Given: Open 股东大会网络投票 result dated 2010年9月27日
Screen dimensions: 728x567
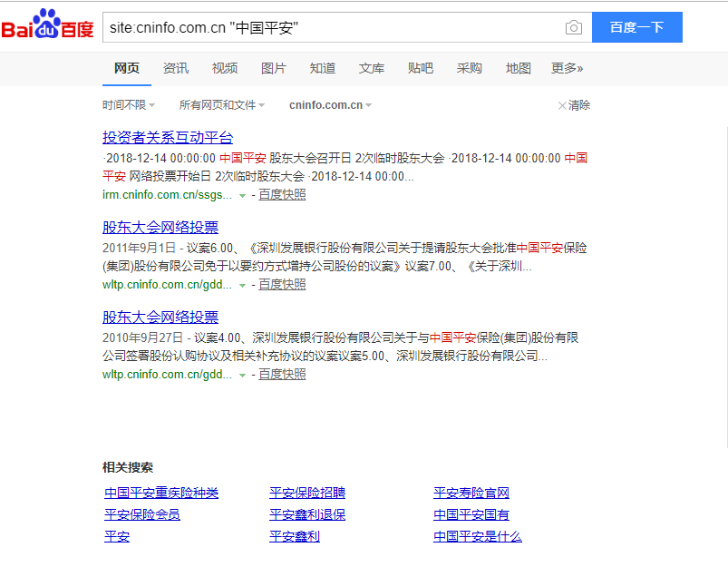Looking at the screenshot, I should click(160, 317).
